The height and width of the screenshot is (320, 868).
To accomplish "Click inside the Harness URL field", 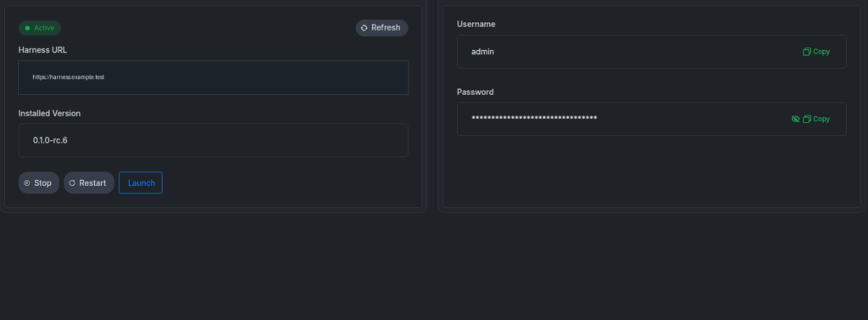I will (x=213, y=77).
